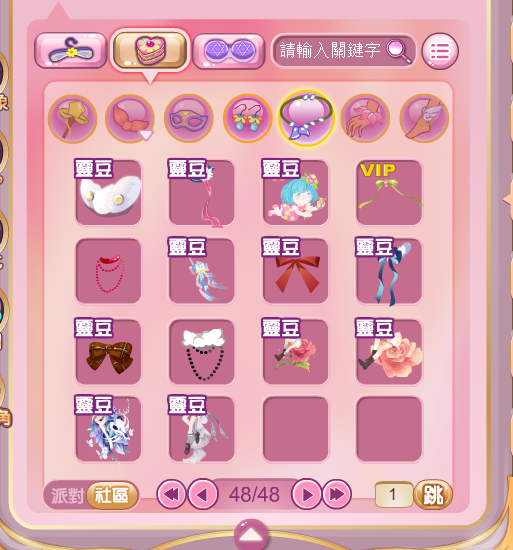Switch to the contact lenses tab
The width and height of the screenshot is (513, 550).
point(229,51)
